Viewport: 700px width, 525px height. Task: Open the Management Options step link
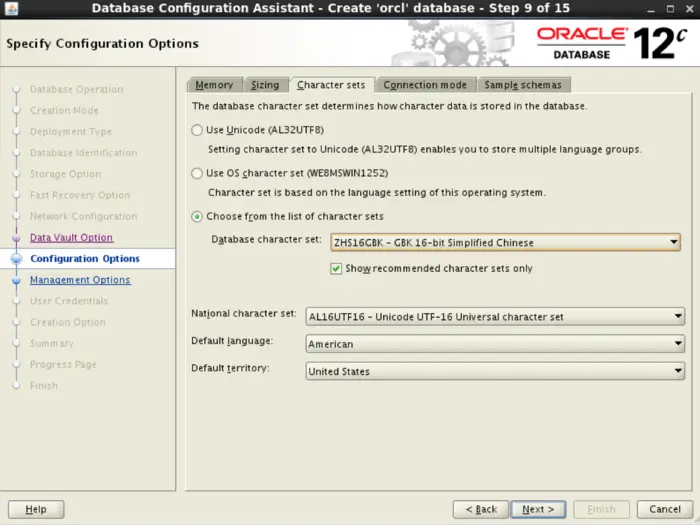coord(80,280)
